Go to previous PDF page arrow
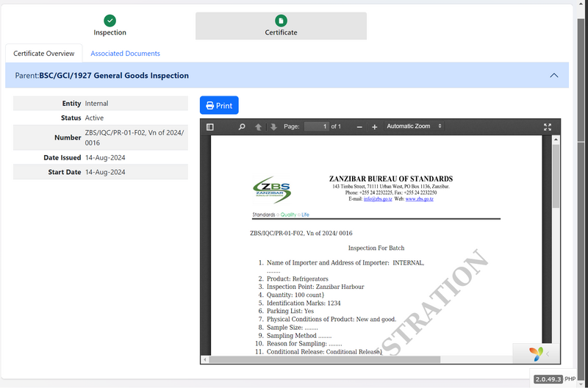Viewport: 588px width, 388px height. [x=258, y=126]
